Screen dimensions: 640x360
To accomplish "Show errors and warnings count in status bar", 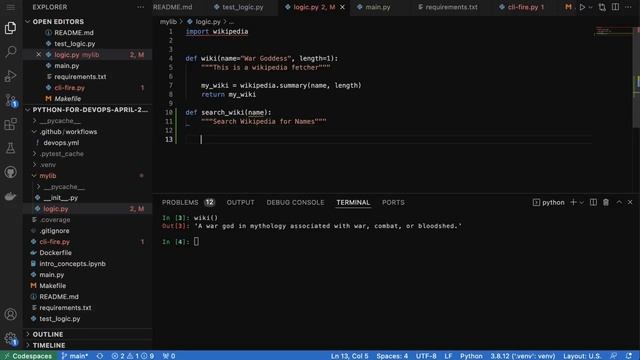I will 133,356.
